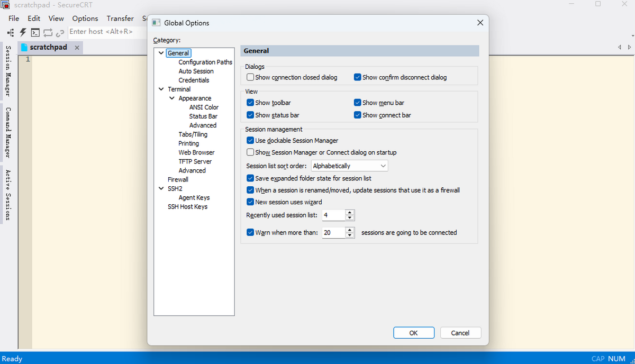
Task: Toggle Show menu bar checkbox
Action: click(x=358, y=103)
